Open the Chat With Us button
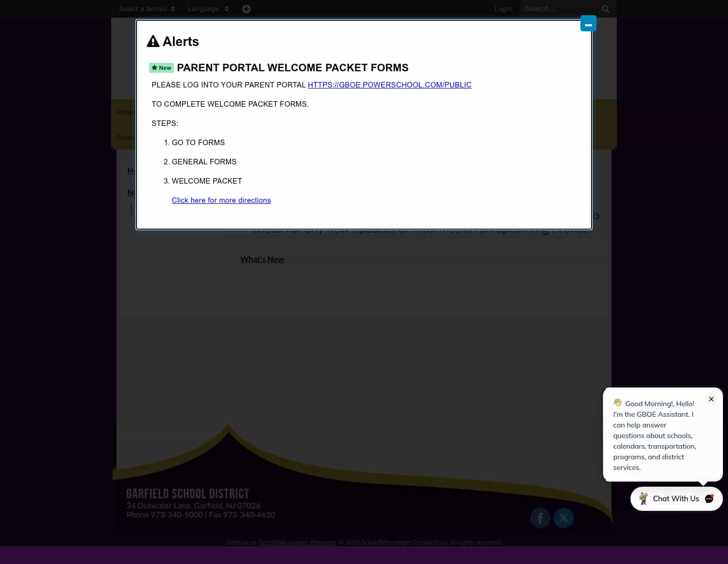Image resolution: width=728 pixels, height=564 pixels. [x=676, y=499]
